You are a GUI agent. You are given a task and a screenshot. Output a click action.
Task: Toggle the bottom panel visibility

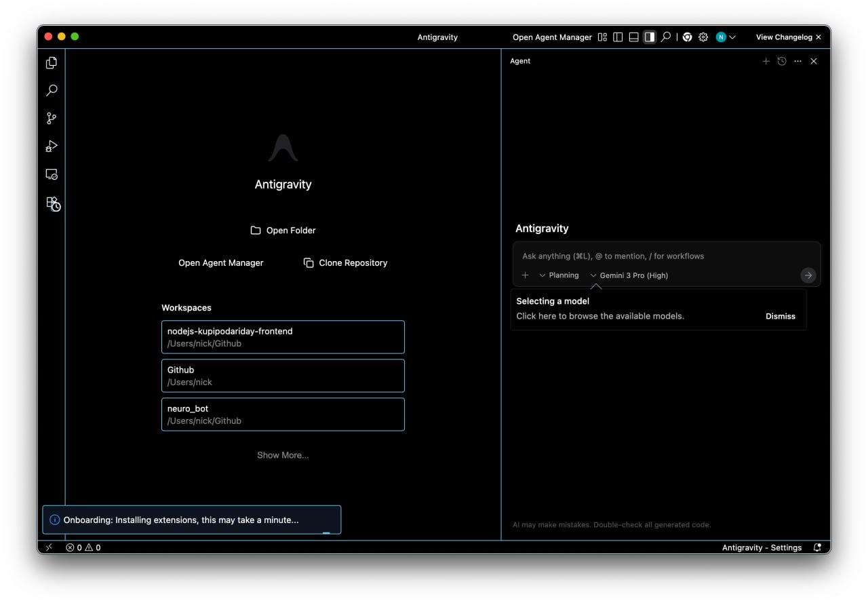[633, 37]
